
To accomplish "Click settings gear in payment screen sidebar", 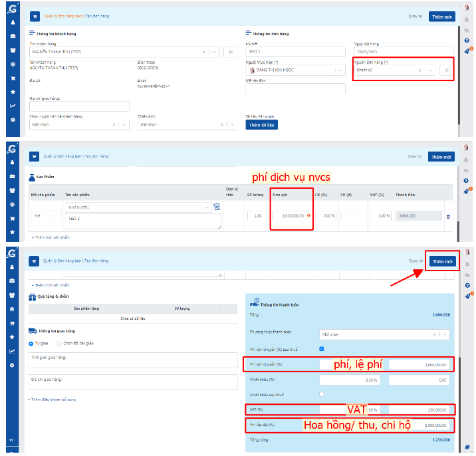I will coord(12,365).
